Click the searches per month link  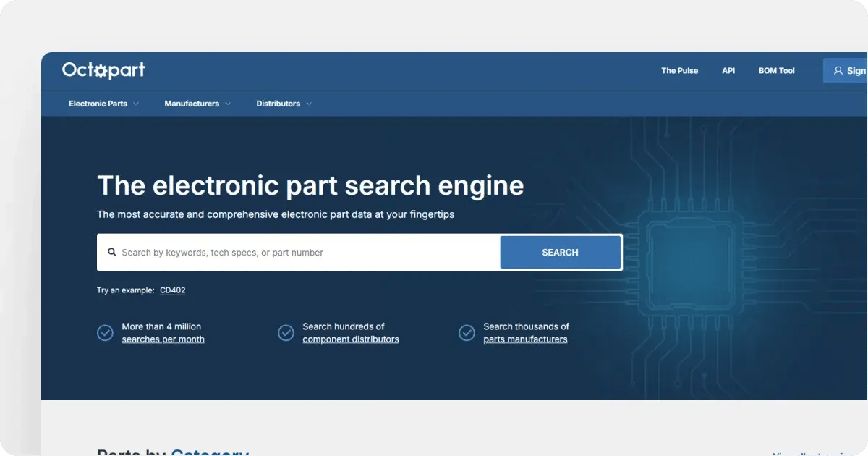[x=163, y=339]
